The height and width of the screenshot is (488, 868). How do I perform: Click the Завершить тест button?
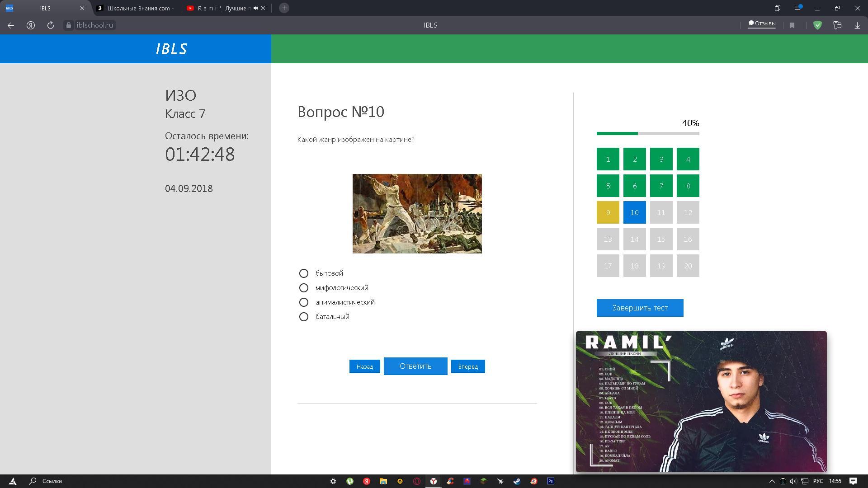(640, 308)
